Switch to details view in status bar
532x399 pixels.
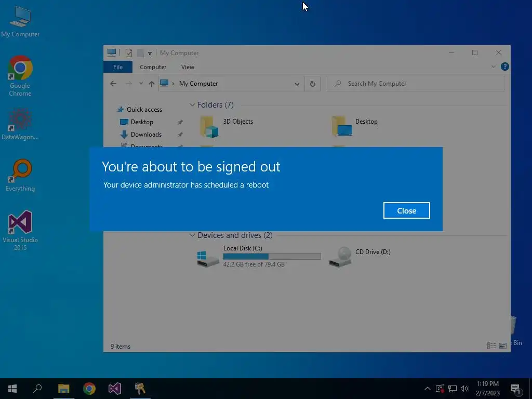(491, 345)
